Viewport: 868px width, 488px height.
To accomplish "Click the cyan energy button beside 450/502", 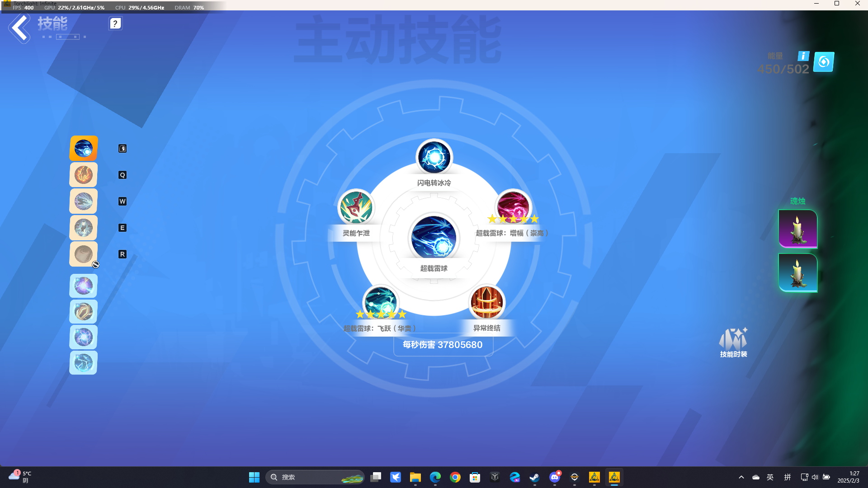I will point(824,62).
